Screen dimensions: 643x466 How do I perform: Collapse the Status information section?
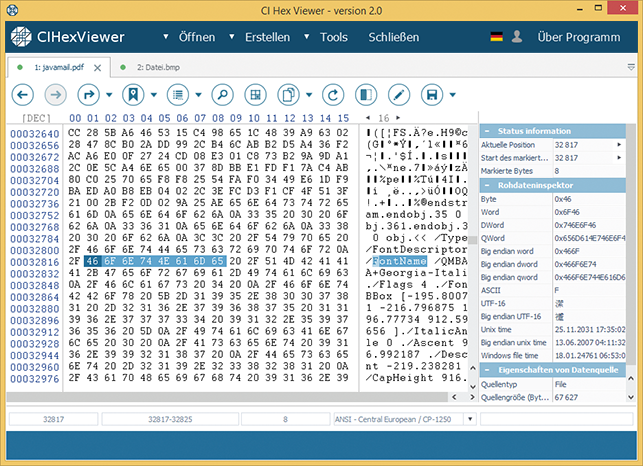point(487,131)
